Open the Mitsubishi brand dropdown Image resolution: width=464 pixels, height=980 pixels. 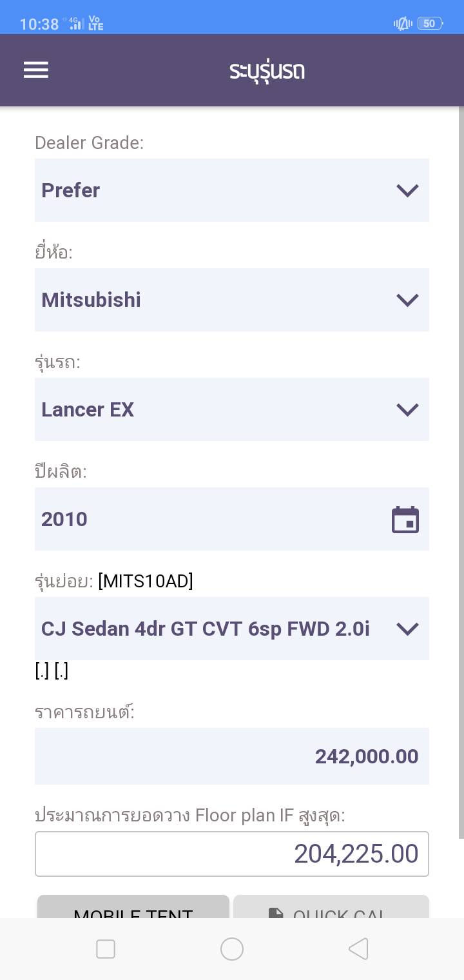[231, 300]
